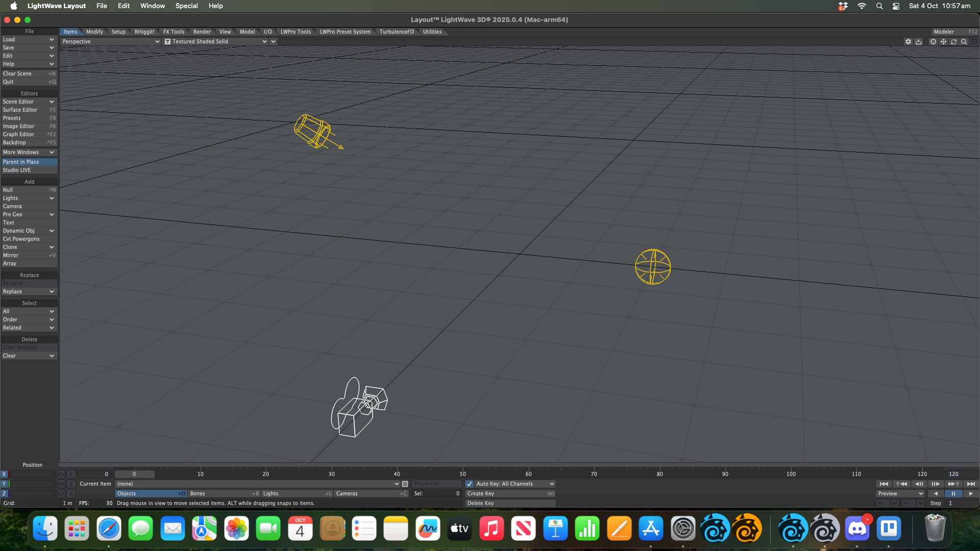Toggle the Y axis channel button
980x551 pixels.
point(4,484)
